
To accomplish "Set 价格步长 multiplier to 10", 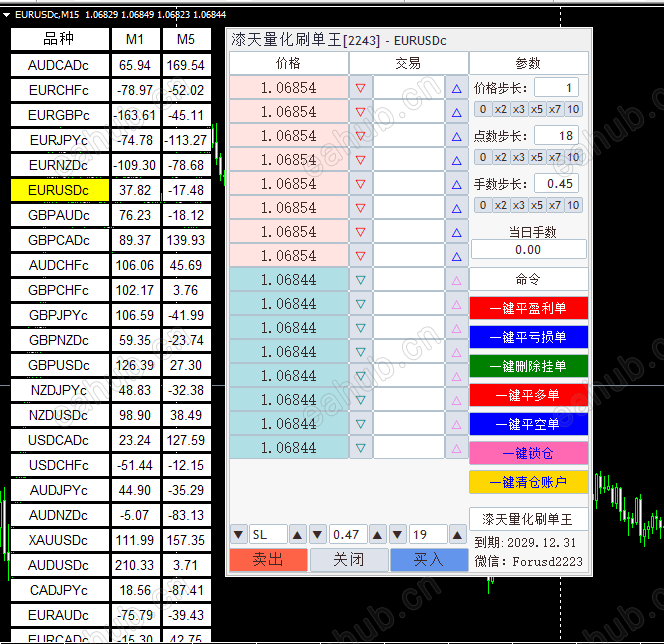I will (573, 109).
